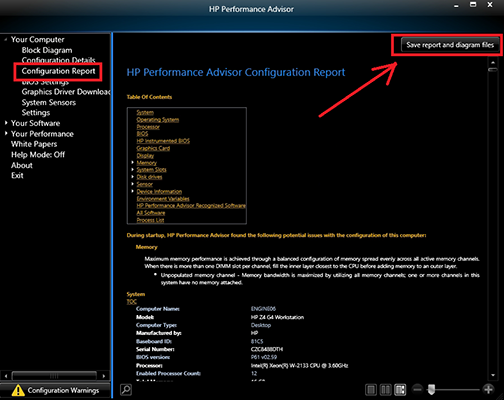Jump to System in table of contents
The width and height of the screenshot is (504, 400).
(x=145, y=112)
